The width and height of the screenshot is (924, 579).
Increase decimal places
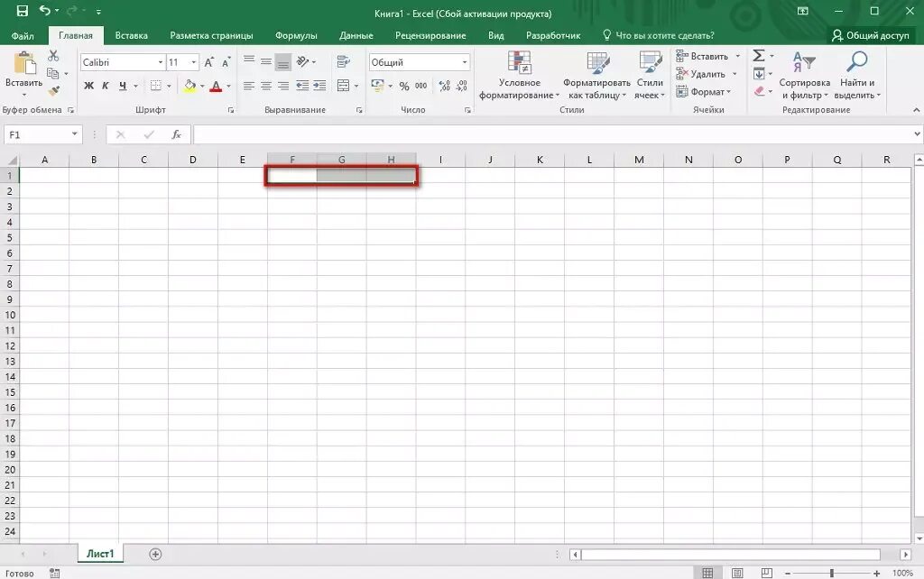(445, 86)
